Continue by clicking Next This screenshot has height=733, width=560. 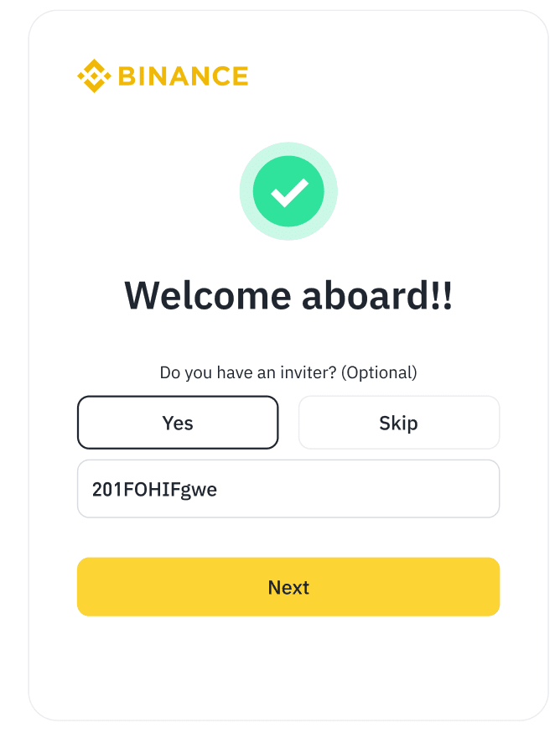pos(288,587)
